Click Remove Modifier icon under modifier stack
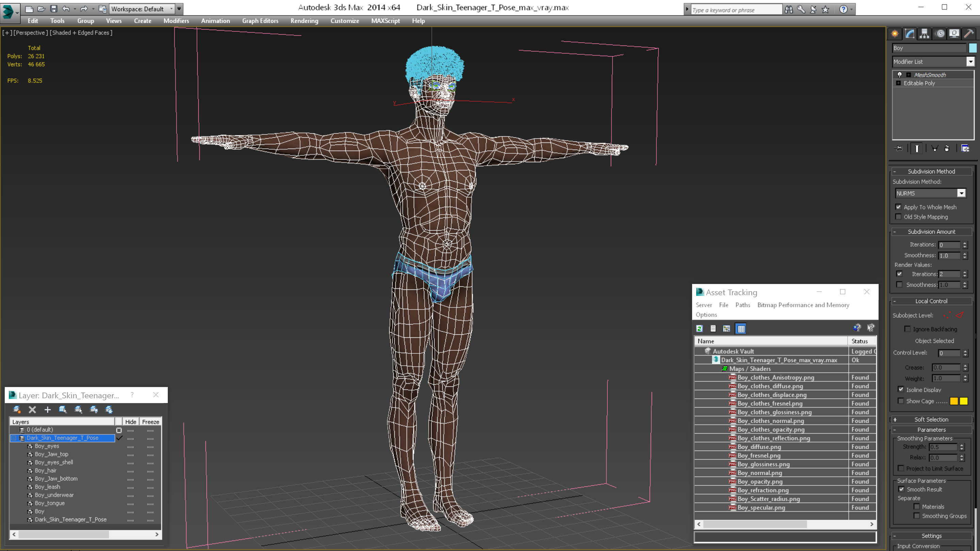Image resolution: width=980 pixels, height=551 pixels. tap(947, 148)
